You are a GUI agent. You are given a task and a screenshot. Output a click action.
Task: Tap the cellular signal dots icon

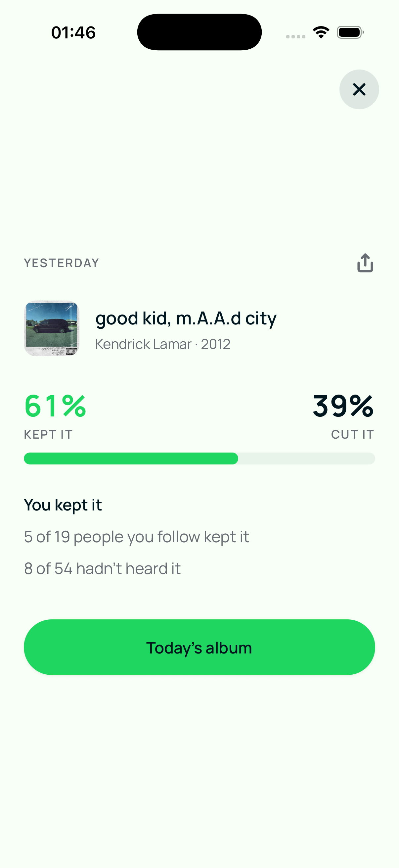tap(296, 36)
